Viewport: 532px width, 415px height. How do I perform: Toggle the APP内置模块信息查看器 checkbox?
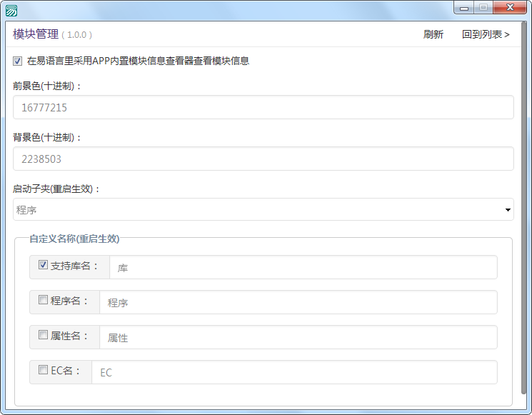[x=17, y=61]
